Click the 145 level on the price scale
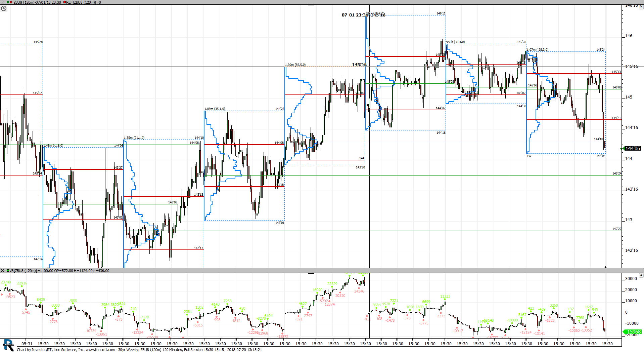Screen dimensions: 644x352 pyautogui.click(x=629, y=97)
